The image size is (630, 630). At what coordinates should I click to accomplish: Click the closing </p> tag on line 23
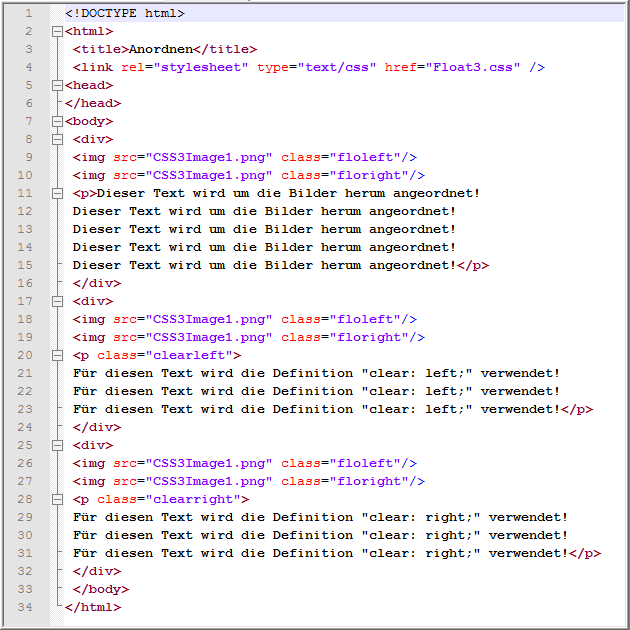577,409
